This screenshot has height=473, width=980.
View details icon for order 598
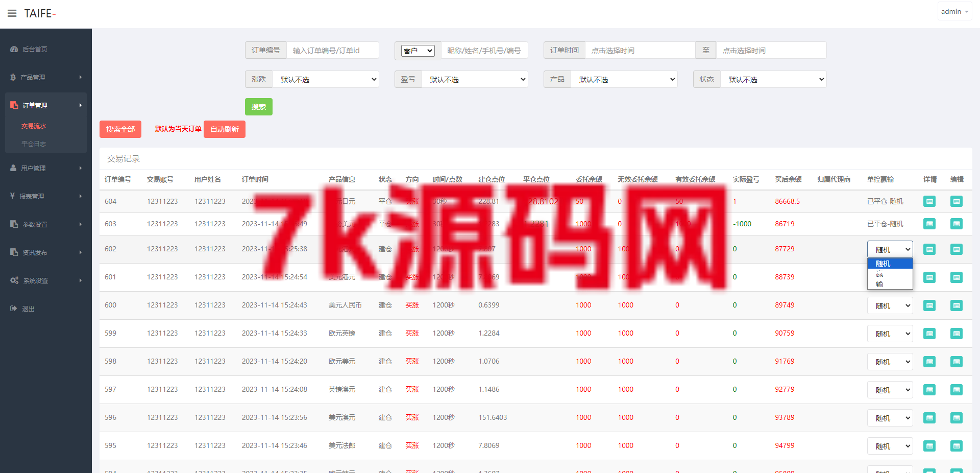tap(929, 362)
